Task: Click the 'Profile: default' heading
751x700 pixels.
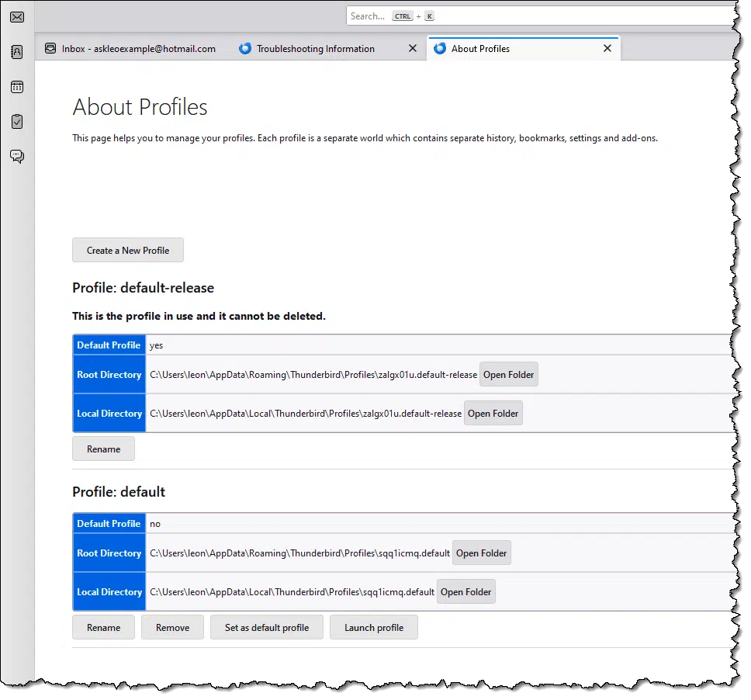Action: pos(119,492)
